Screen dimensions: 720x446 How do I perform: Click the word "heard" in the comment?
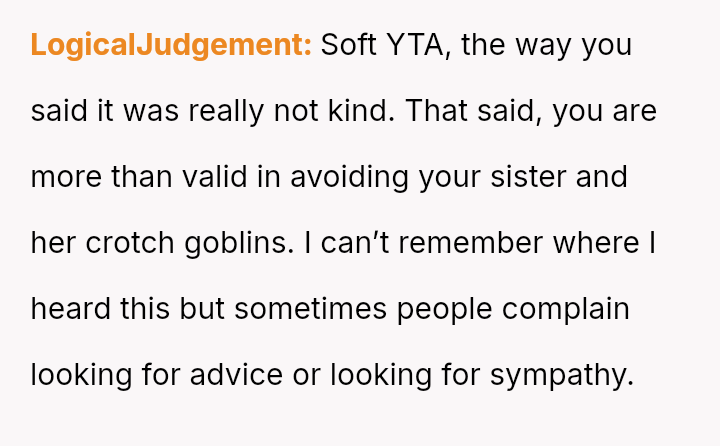pos(69,309)
